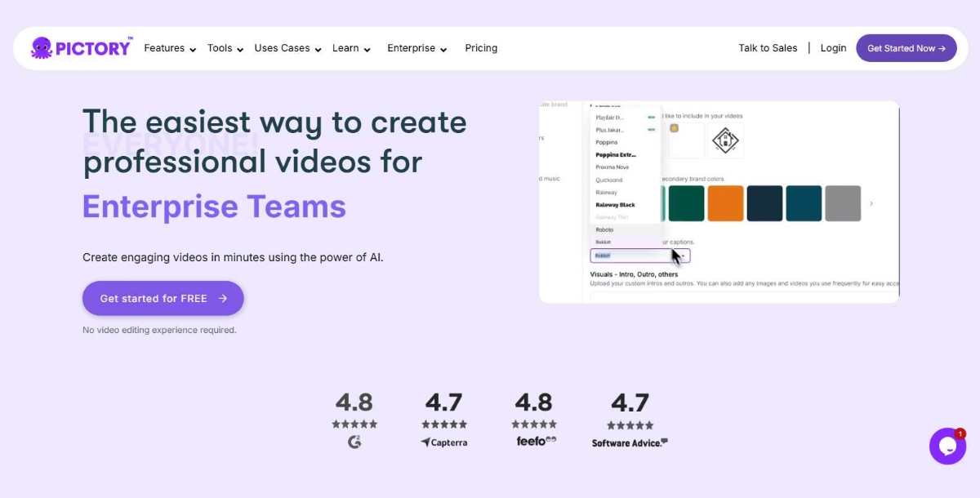
Task: Click the Login link
Action: 833,48
